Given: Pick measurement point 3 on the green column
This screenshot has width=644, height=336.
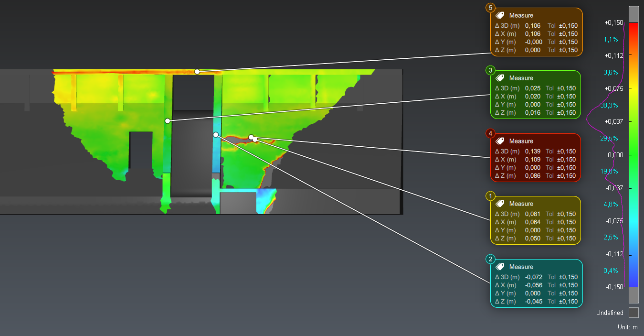Looking at the screenshot, I should pyautogui.click(x=167, y=121).
